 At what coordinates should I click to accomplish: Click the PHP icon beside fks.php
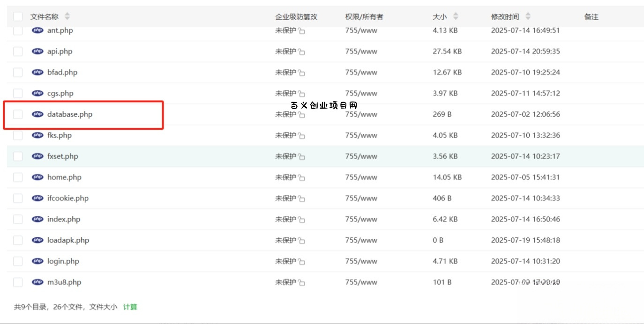(x=37, y=135)
